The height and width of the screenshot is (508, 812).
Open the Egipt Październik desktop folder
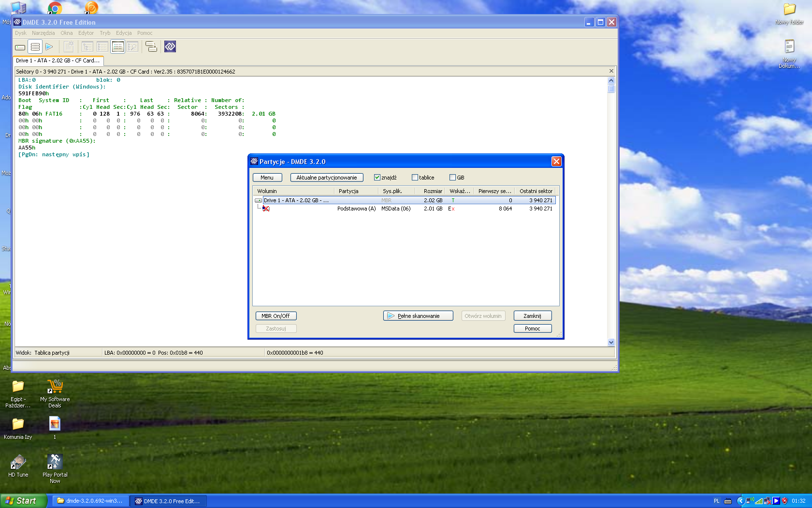(18, 394)
